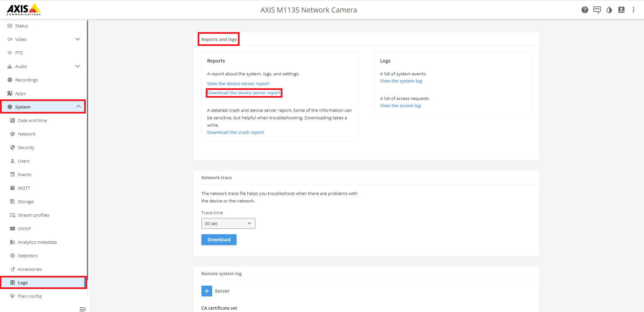
Task: Open the Trace time dropdown
Action: click(228, 223)
